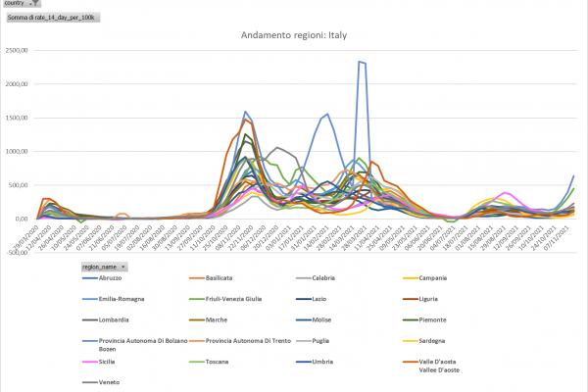This screenshot has width=588, height=392.
Task: Select the Sardegna legend entry
Action: coord(423,341)
